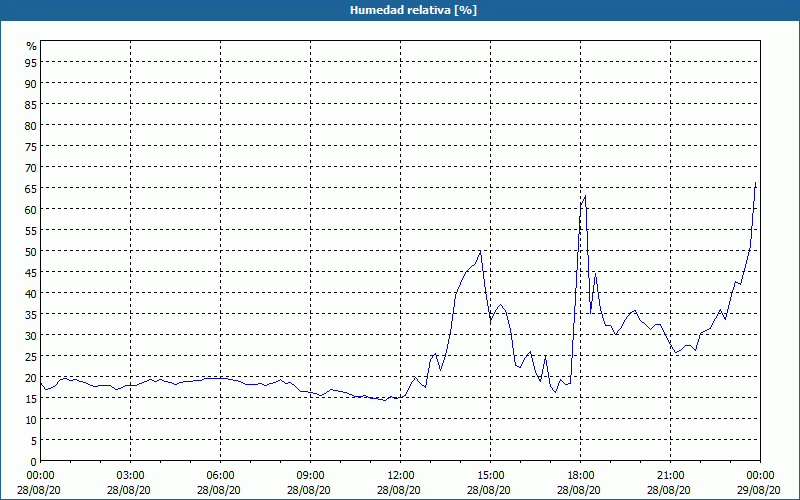
Task: Click the 00:00 time label dated 29/08/20
Action: click(760, 476)
